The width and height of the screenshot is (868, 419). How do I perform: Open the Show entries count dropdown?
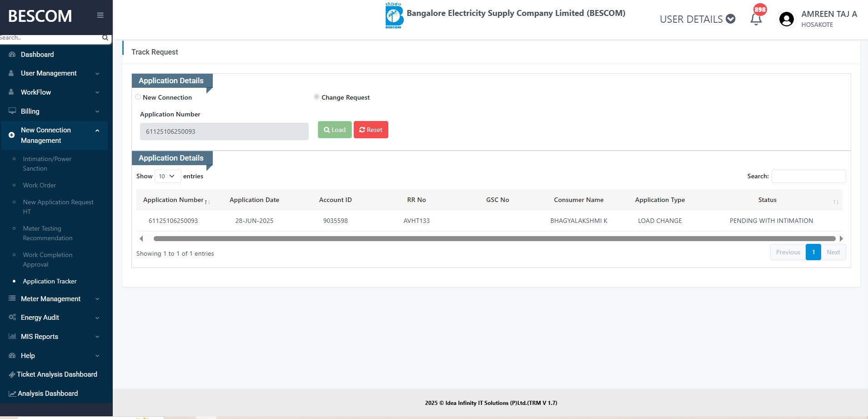click(168, 176)
